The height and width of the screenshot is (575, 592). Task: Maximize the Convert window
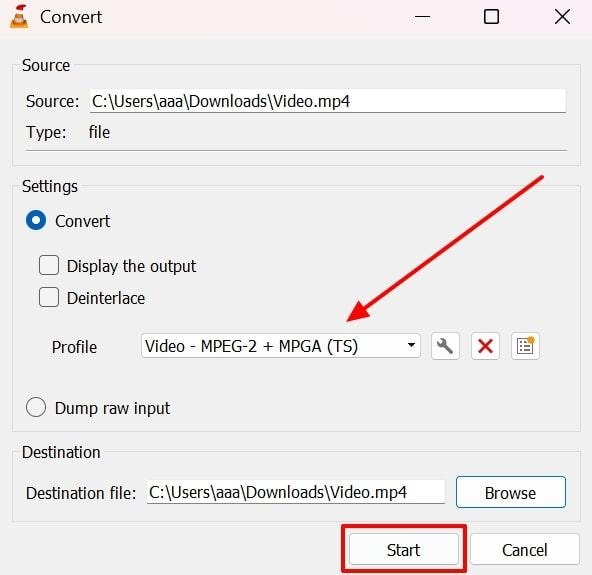pyautogui.click(x=491, y=17)
